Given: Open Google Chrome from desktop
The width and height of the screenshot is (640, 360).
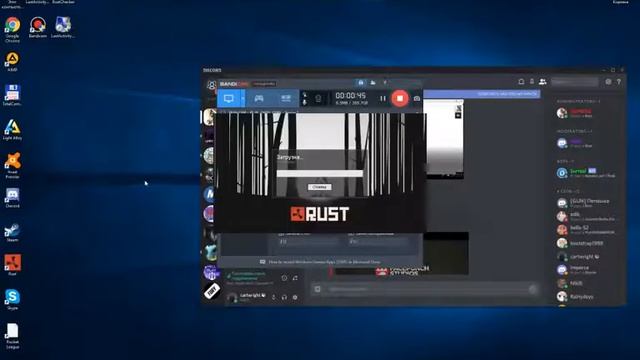Looking at the screenshot, I should point(12,30).
